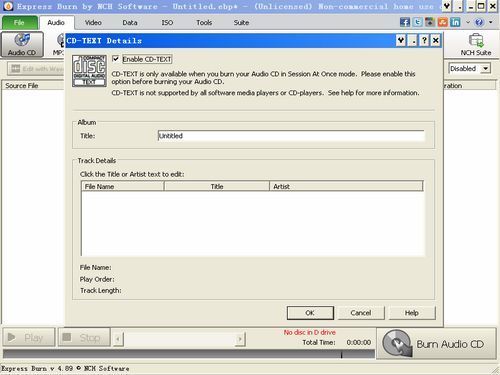Click the Album Title input field

coord(291,136)
